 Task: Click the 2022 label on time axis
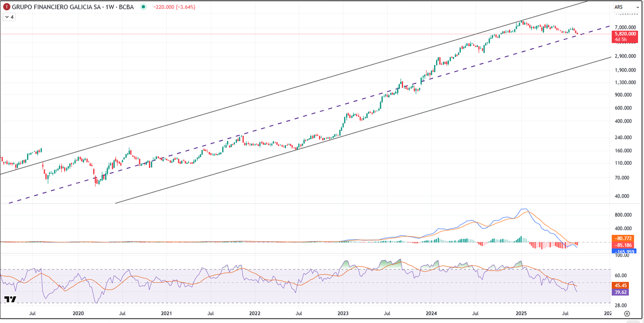click(x=255, y=313)
